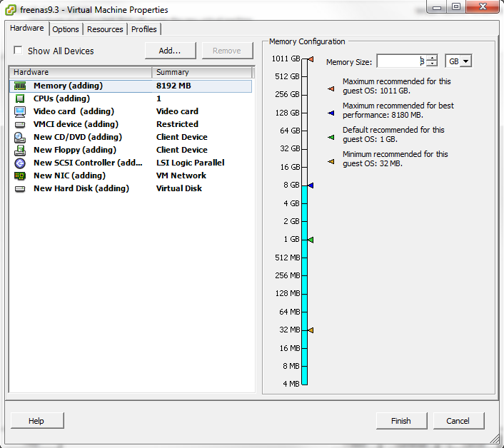Click orange max guest OS marker on slider
The image size is (504, 448).
point(311,59)
